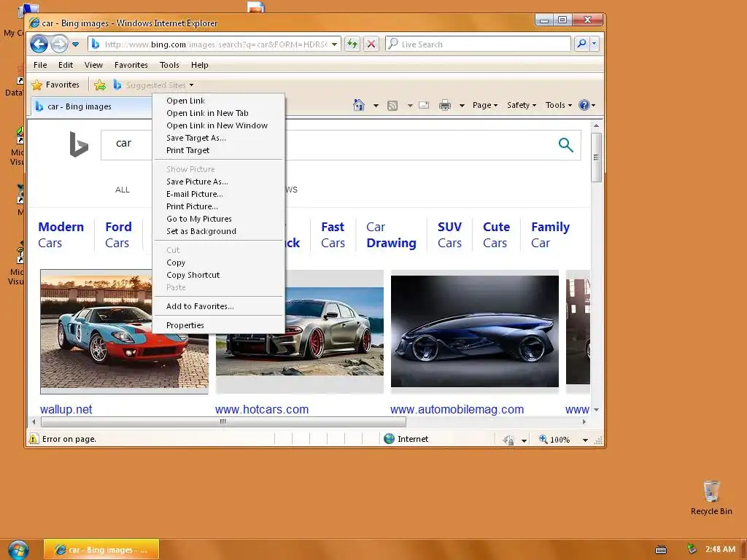Viewport: 747px width, 560px height.
Task: Open the View menu
Action: [93, 65]
